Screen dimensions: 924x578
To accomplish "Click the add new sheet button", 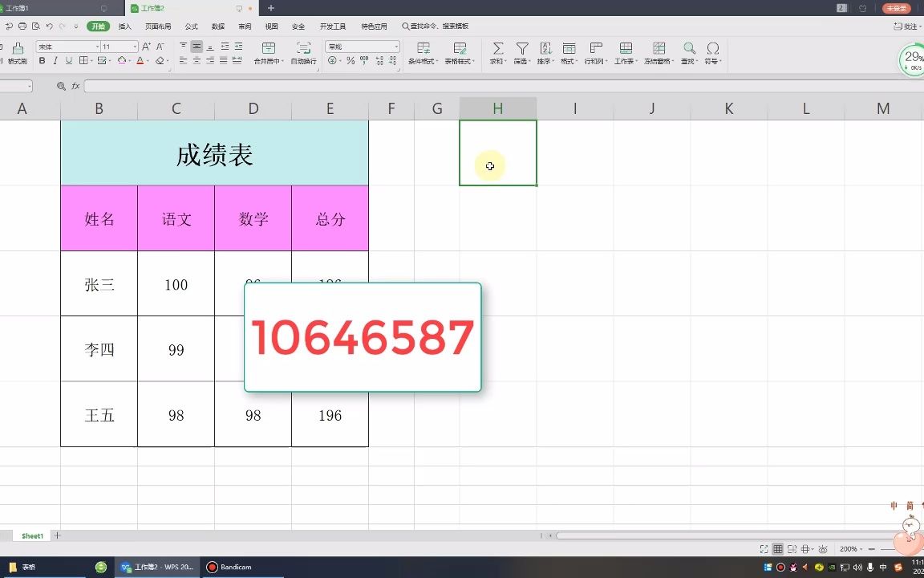I will (57, 535).
